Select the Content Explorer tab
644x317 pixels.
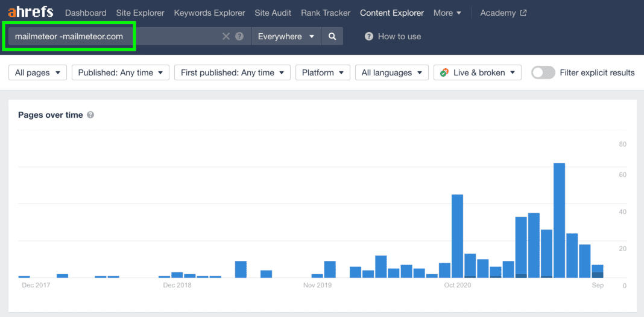point(392,13)
